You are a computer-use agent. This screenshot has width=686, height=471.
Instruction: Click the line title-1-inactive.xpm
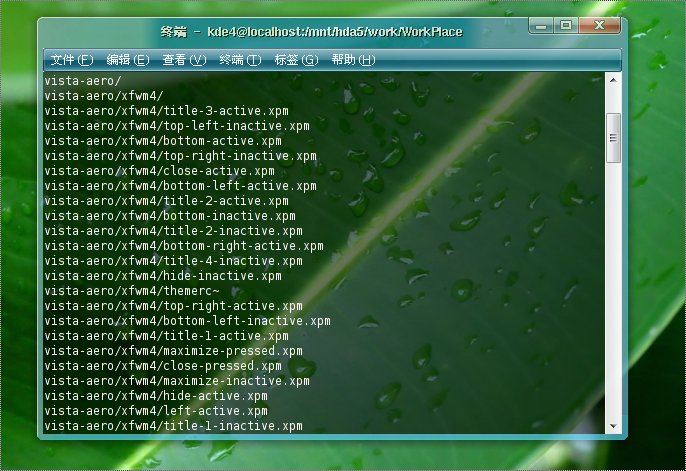173,426
